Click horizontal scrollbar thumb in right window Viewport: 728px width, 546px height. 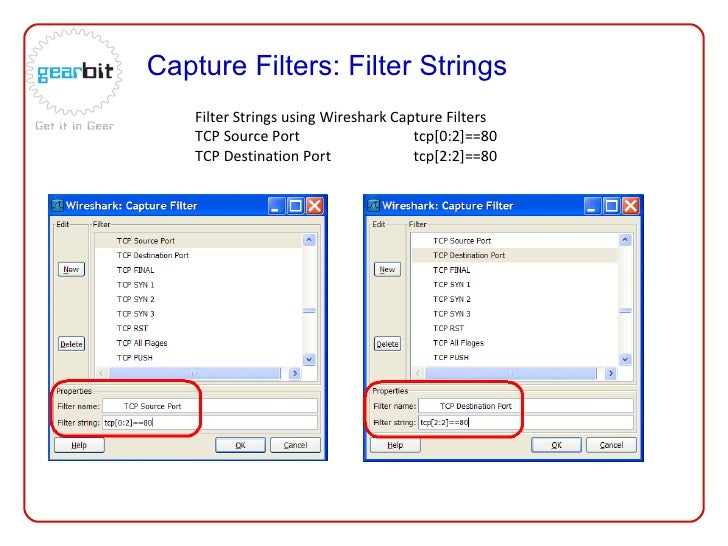point(511,373)
